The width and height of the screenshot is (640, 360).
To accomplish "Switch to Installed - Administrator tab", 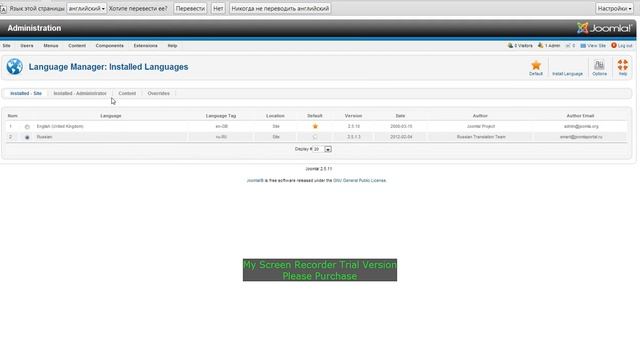I will [x=80, y=93].
